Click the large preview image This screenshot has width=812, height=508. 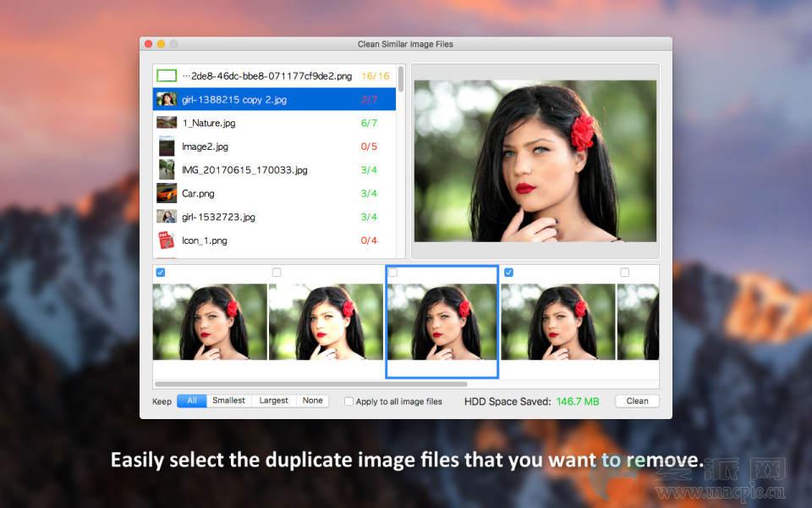point(535,161)
